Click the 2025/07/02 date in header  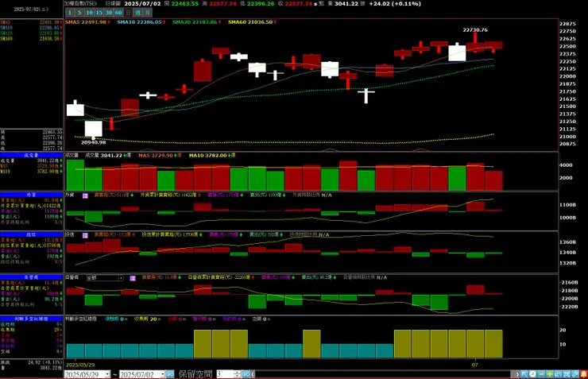142,4
